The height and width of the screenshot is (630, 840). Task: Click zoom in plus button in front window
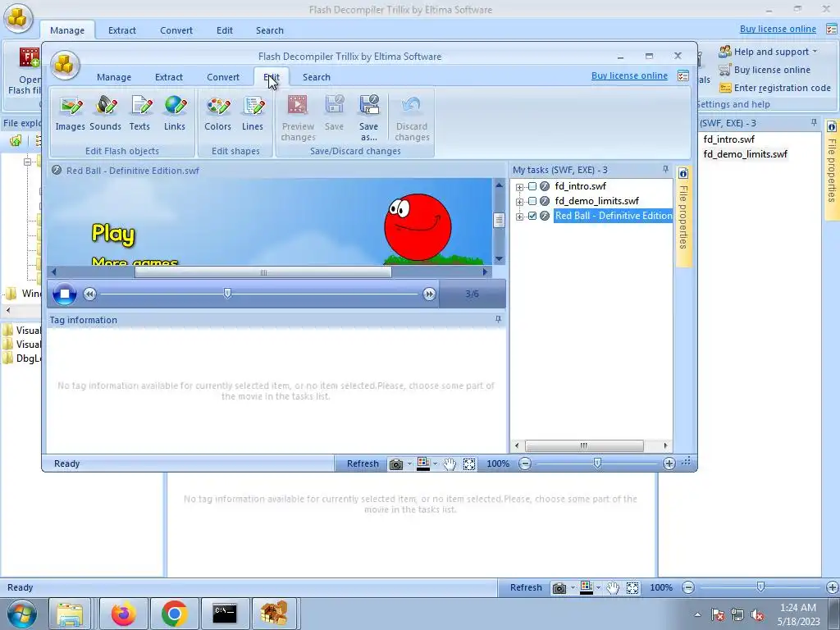pos(669,464)
